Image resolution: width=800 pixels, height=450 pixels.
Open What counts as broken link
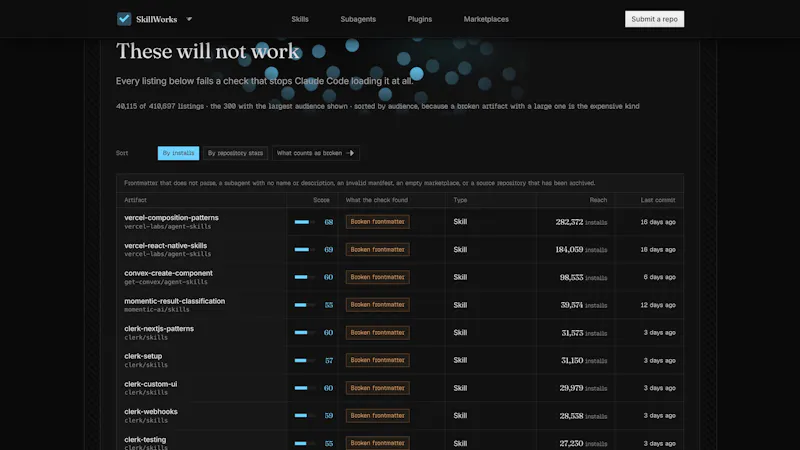[315, 153]
